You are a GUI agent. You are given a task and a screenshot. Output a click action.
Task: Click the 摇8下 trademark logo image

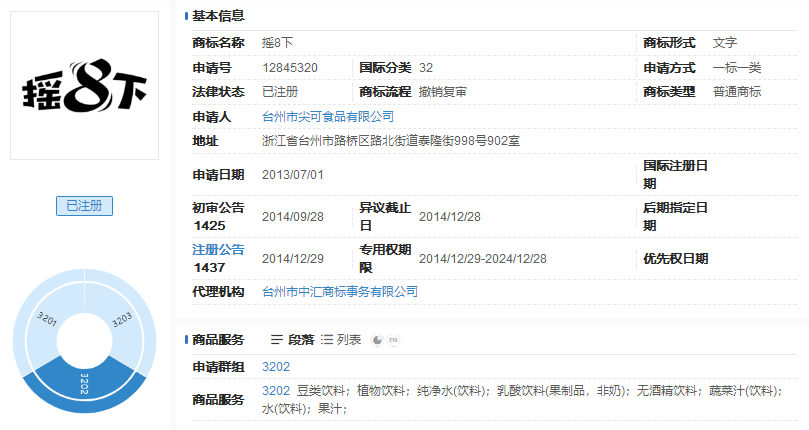coord(85,86)
